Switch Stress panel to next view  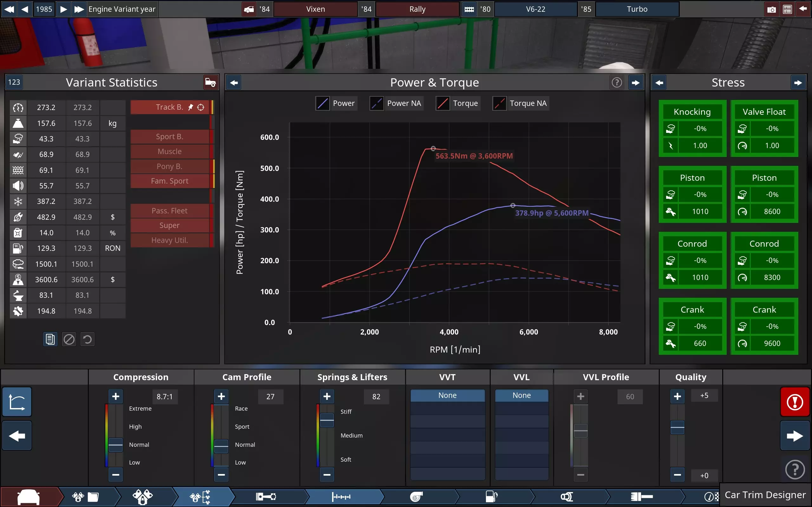click(798, 83)
